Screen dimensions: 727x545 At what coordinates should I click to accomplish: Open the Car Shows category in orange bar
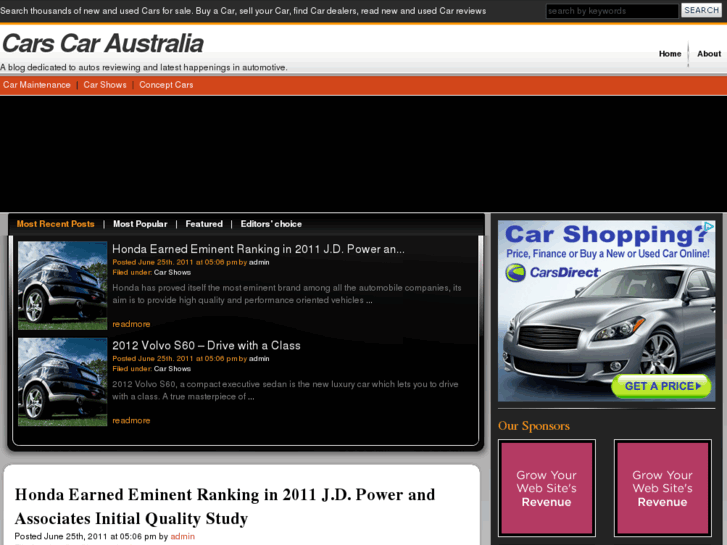point(105,85)
